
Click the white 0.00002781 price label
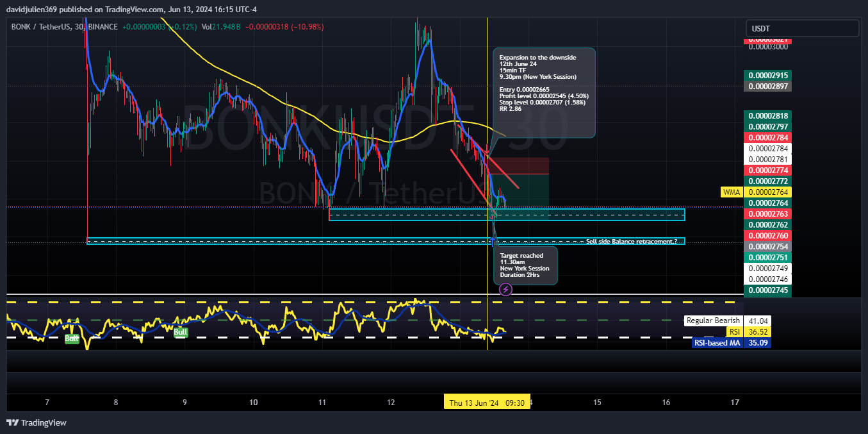coord(768,159)
